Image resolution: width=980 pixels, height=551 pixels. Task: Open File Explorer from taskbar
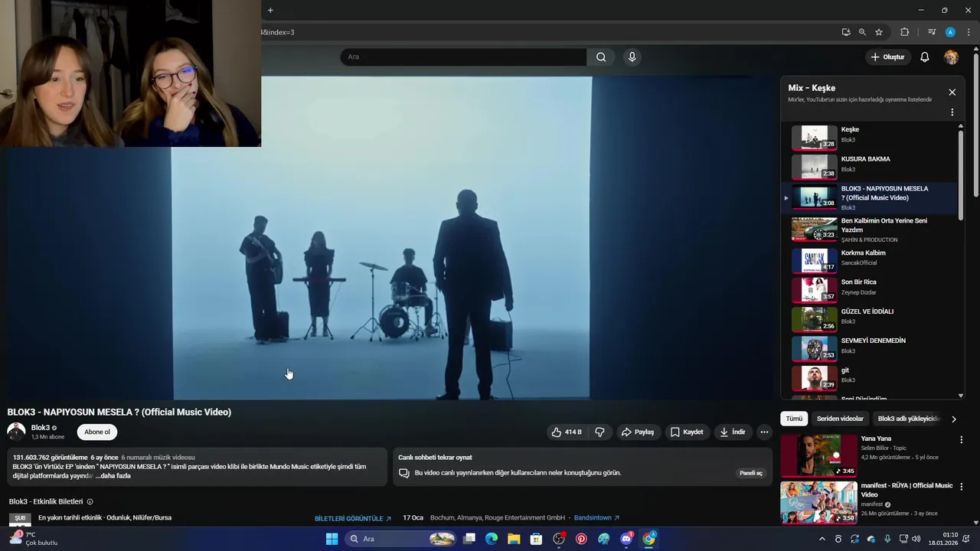click(514, 539)
